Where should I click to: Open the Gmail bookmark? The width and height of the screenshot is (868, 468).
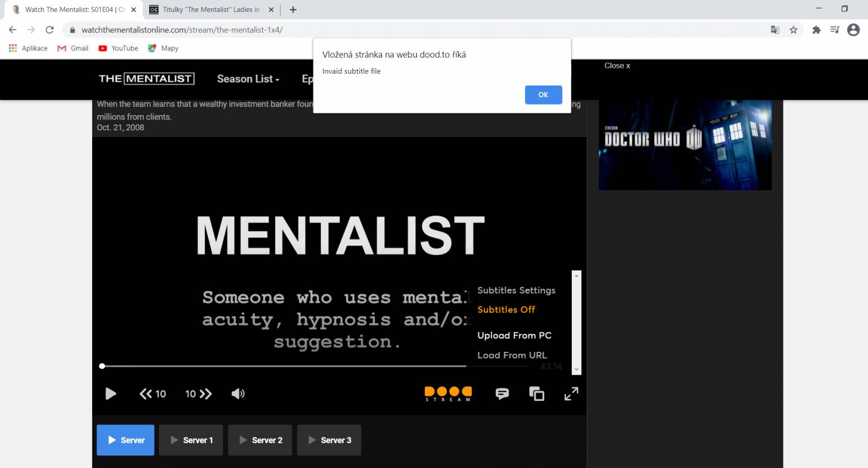point(73,48)
